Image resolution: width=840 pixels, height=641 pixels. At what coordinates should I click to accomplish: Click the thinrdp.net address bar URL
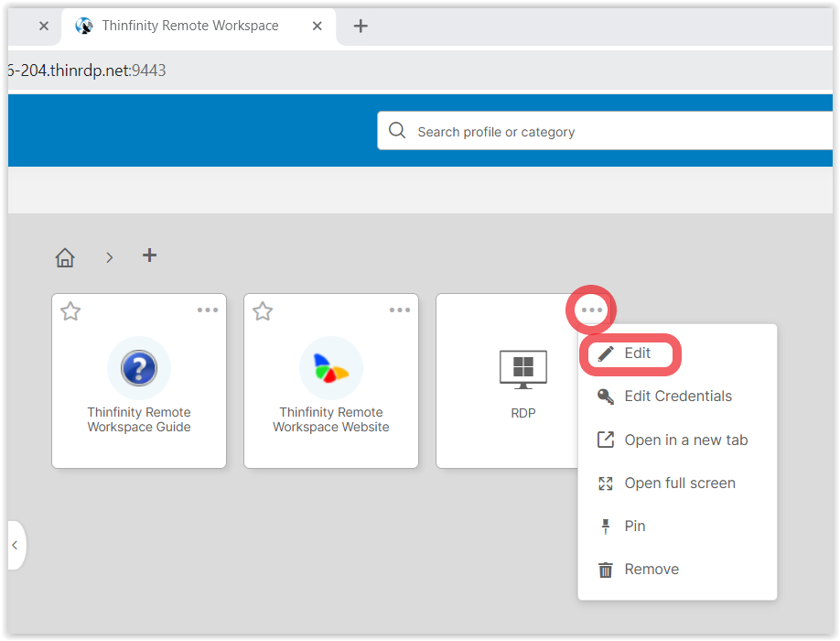[87, 71]
